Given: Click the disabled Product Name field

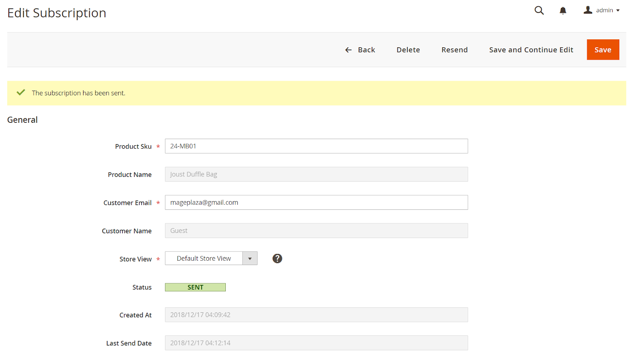Looking at the screenshot, I should [x=316, y=174].
